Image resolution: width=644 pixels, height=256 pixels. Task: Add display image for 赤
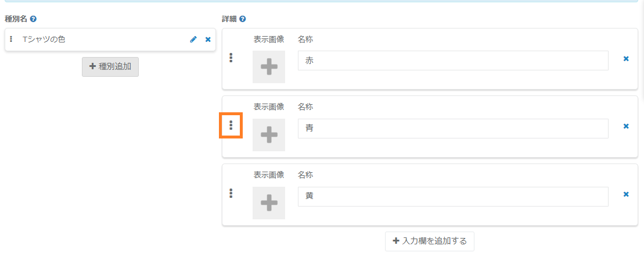click(x=269, y=67)
